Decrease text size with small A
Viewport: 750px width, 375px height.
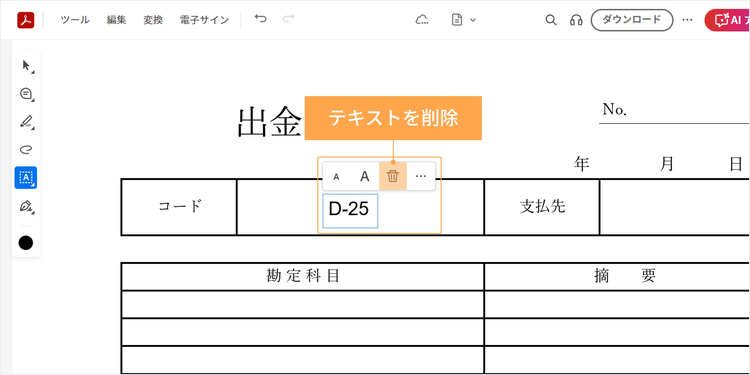click(336, 176)
